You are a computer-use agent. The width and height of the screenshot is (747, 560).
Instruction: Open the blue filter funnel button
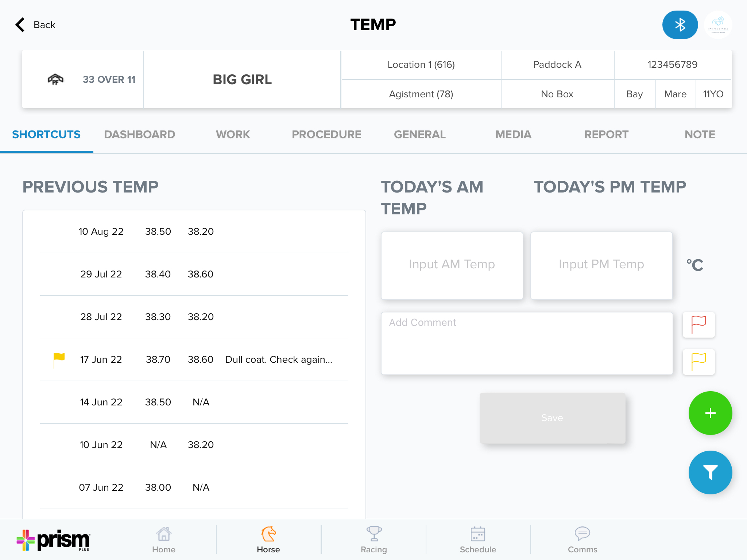pos(710,472)
